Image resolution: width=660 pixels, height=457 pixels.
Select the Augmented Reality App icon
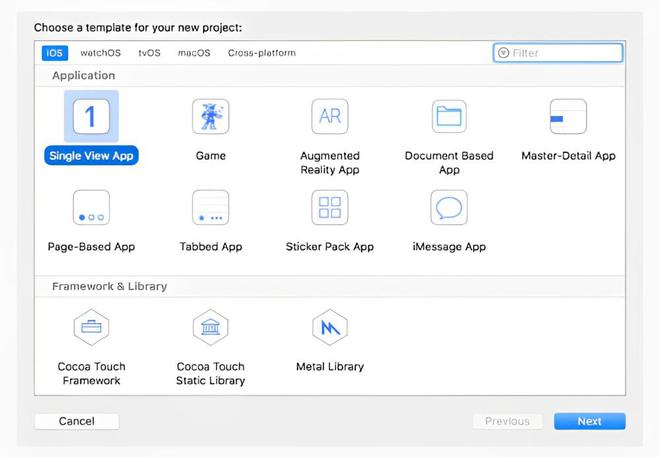(330, 117)
